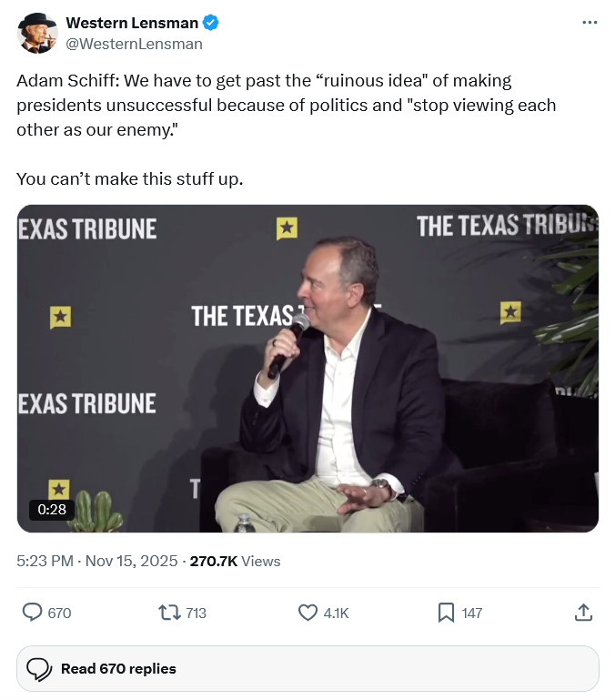
Task: Click the 5:23 PM Nov 15 timestamp
Action: [97, 561]
